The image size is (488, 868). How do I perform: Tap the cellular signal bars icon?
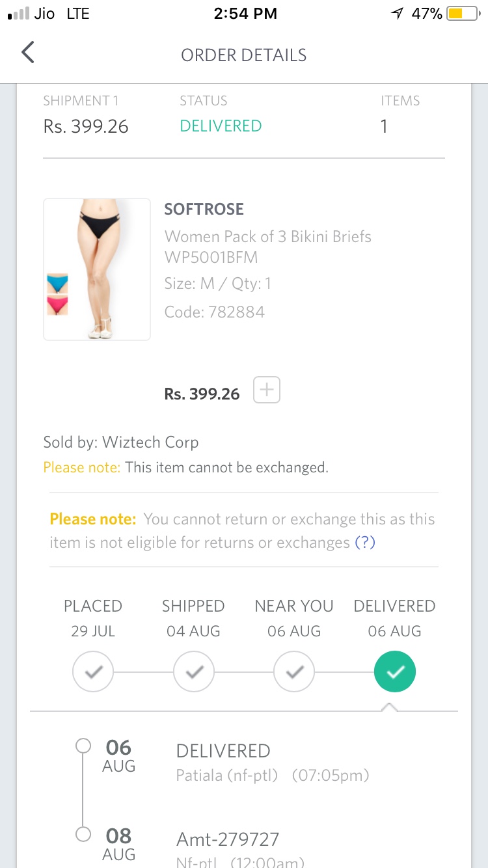click(19, 14)
